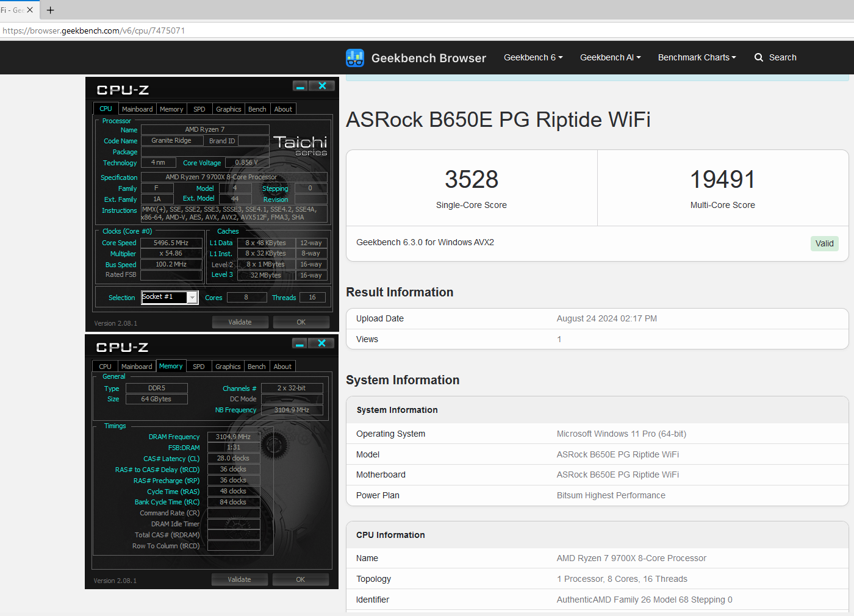This screenshot has width=854, height=616.
Task: Open the Geekbench 6 dropdown menu
Action: [x=533, y=57]
